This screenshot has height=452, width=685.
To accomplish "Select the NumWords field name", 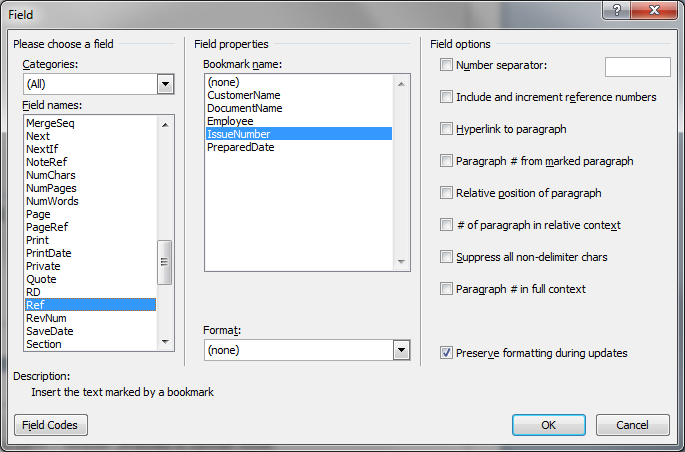I will [x=90, y=201].
